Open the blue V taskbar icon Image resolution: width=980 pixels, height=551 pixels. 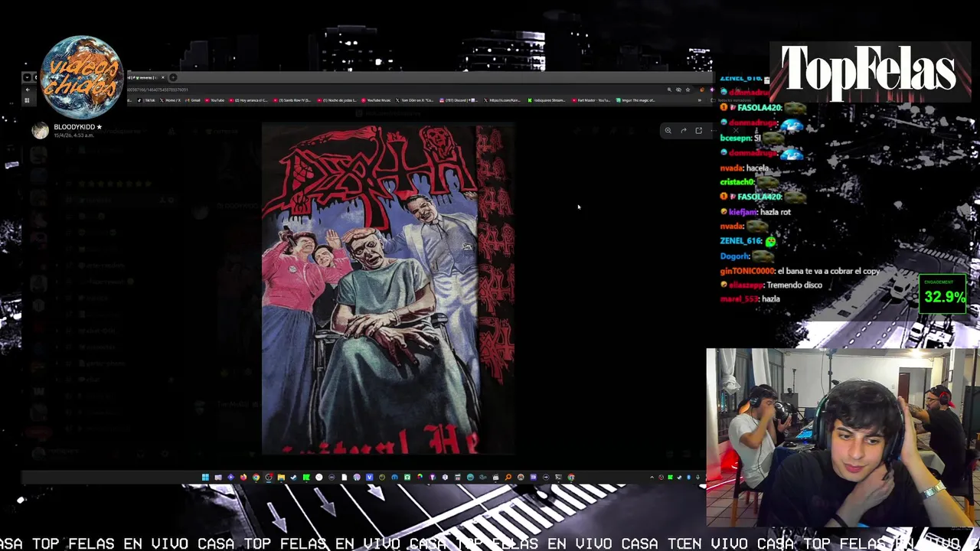click(369, 478)
